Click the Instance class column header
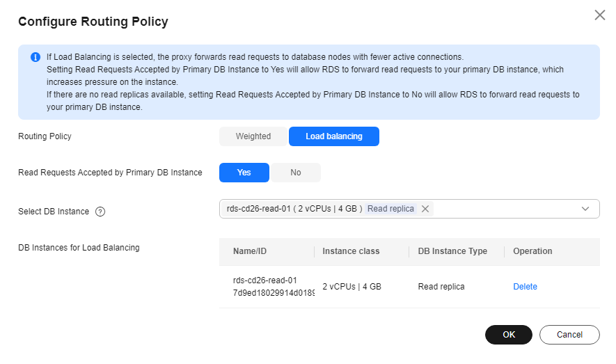 pyautogui.click(x=351, y=251)
